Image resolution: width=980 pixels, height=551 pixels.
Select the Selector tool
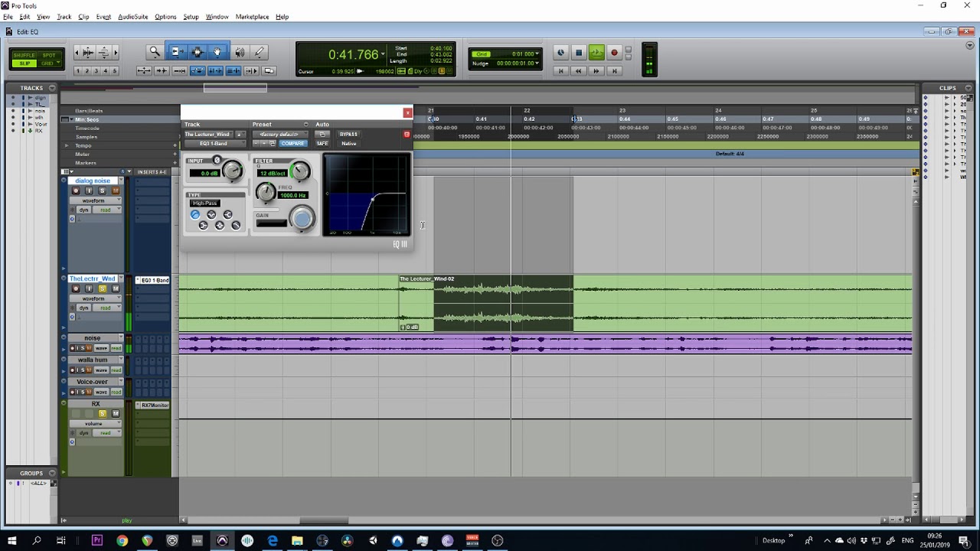point(198,52)
